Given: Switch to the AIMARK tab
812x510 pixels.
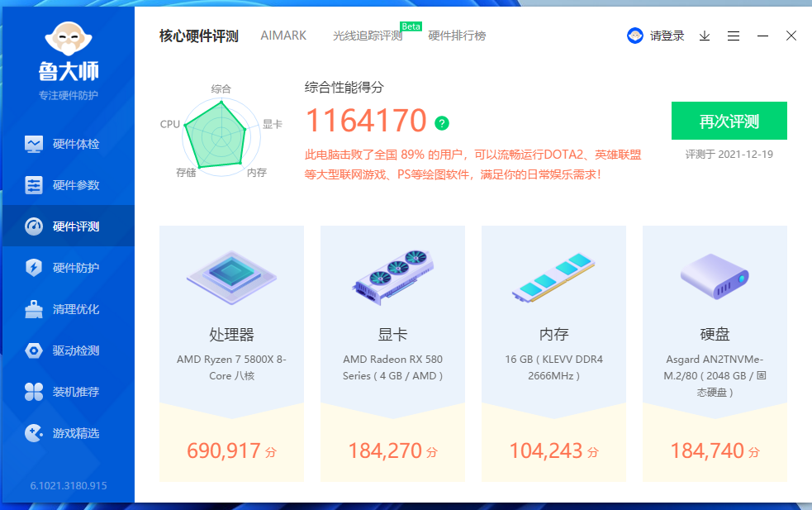Looking at the screenshot, I should coord(283,36).
